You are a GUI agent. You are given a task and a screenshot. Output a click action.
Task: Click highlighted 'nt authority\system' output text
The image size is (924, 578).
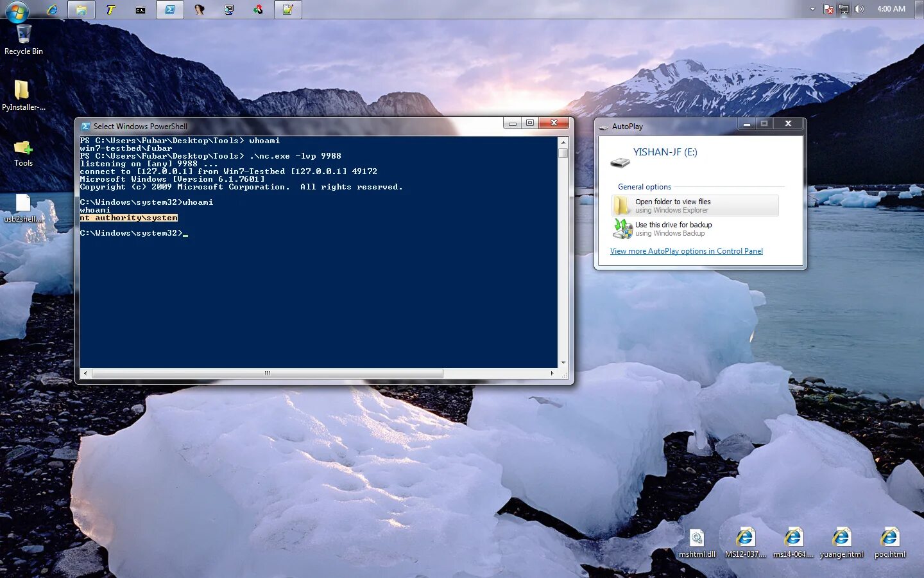coord(128,218)
